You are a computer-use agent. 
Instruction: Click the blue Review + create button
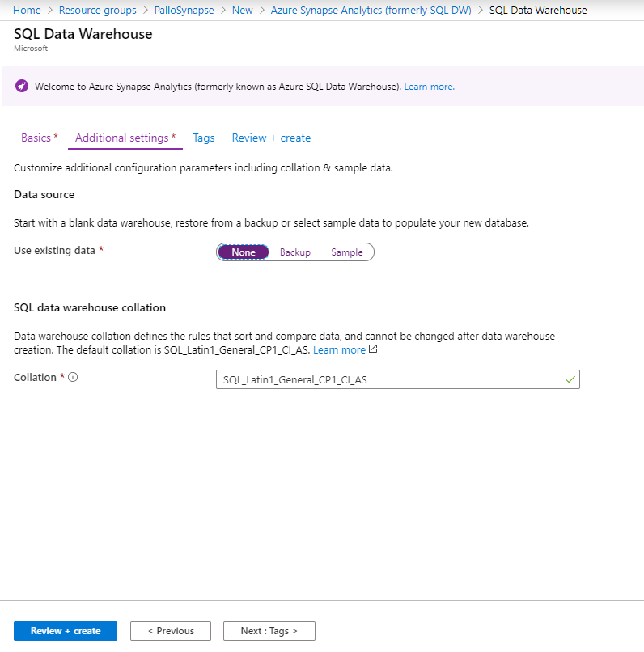point(66,631)
